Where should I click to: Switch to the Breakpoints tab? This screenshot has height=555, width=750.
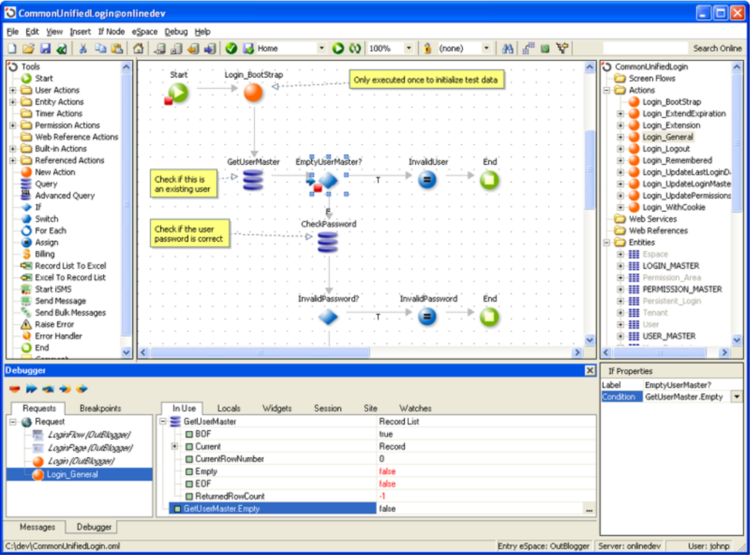click(100, 408)
